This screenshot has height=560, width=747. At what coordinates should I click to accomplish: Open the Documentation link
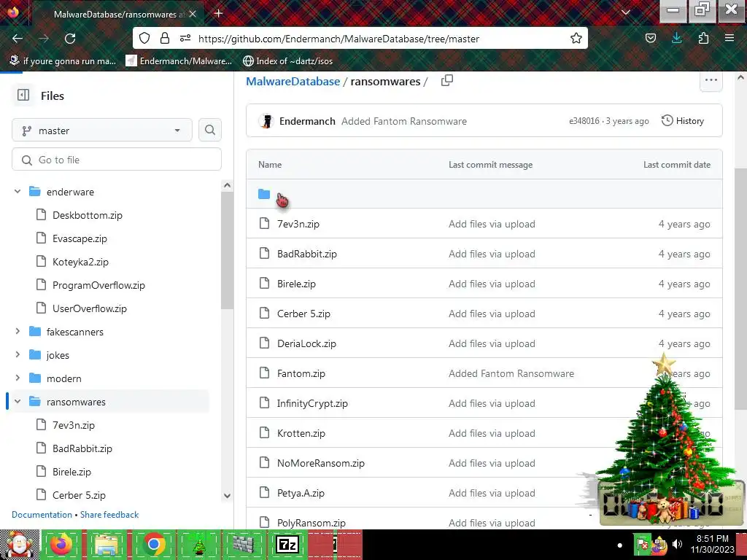pos(42,515)
